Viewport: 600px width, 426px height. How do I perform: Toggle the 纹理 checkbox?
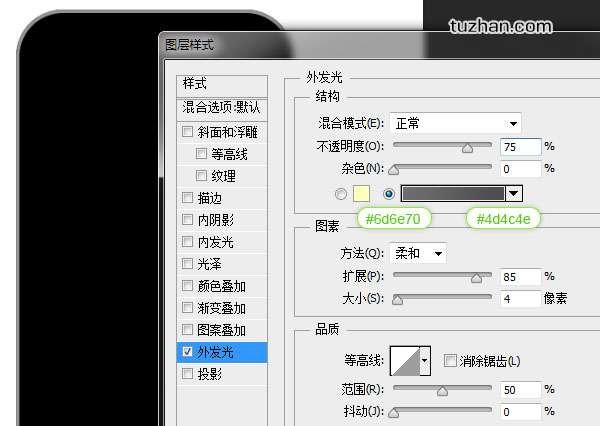click(201, 176)
